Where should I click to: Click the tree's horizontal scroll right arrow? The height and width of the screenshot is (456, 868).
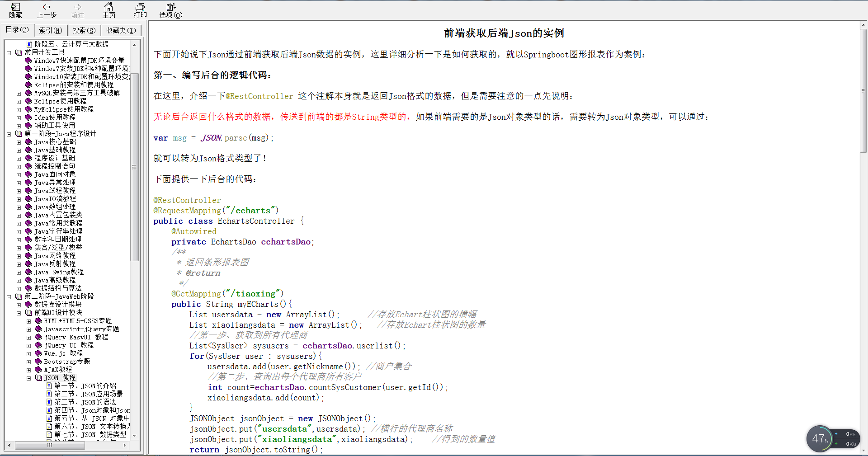[125, 445]
